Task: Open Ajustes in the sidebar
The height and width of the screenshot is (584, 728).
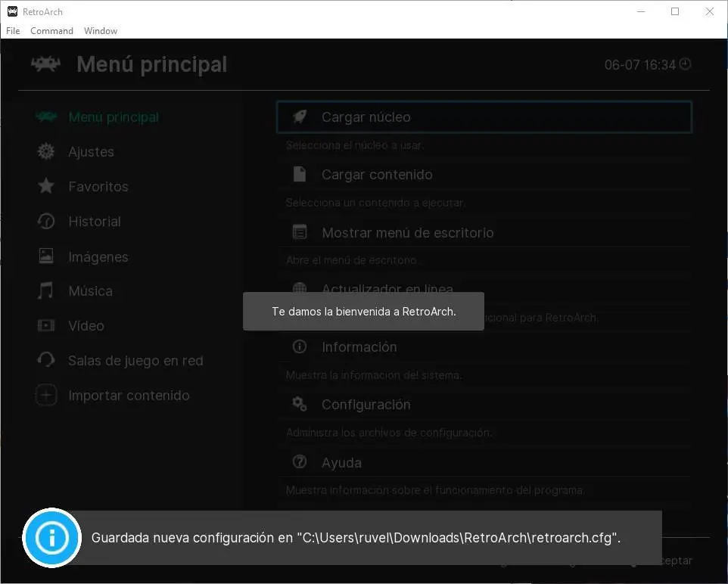Action: [x=91, y=152]
